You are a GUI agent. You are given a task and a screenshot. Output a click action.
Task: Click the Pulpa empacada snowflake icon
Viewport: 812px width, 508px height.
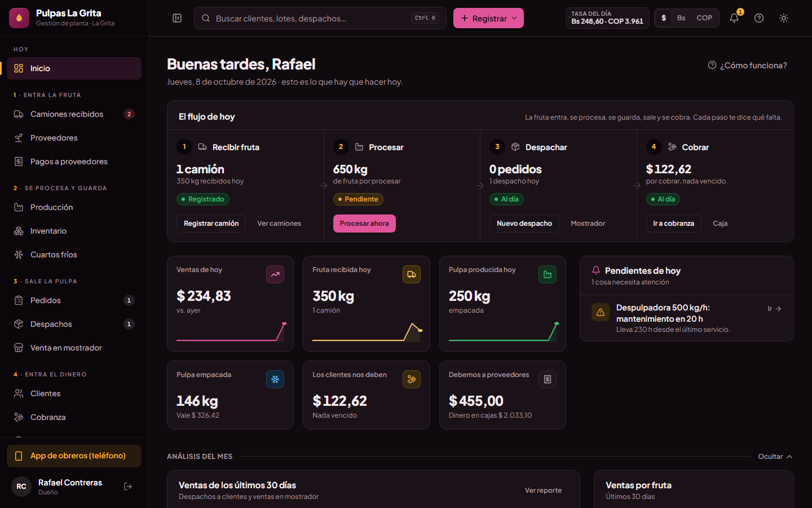click(x=275, y=379)
